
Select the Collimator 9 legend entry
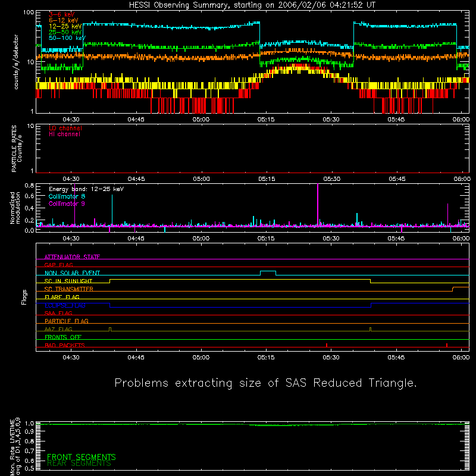[x=67, y=203]
